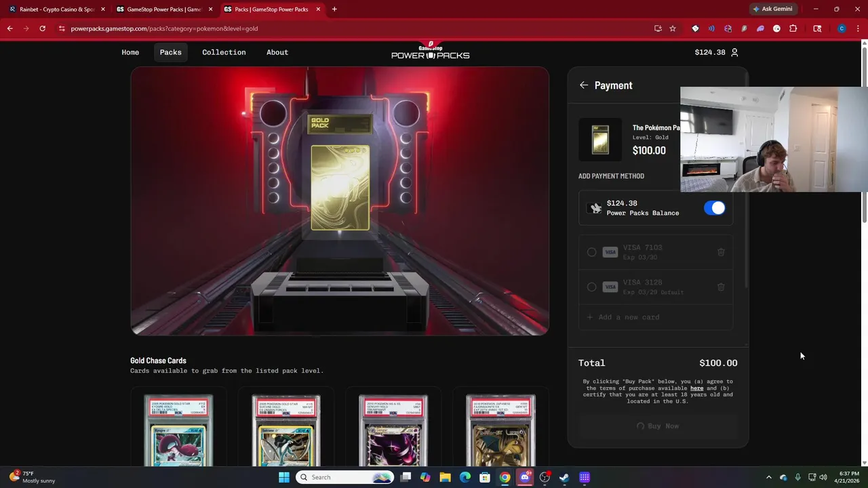This screenshot has height=488, width=868.
Task: Open the About page
Action: [x=277, y=52]
